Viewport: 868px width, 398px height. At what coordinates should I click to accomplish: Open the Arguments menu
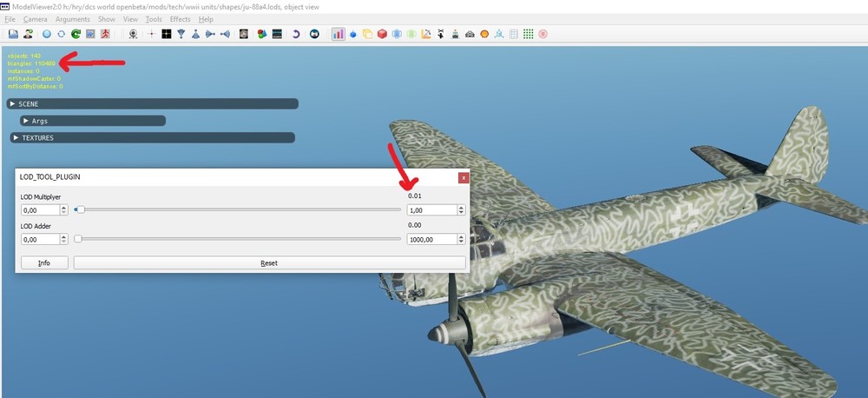73,19
